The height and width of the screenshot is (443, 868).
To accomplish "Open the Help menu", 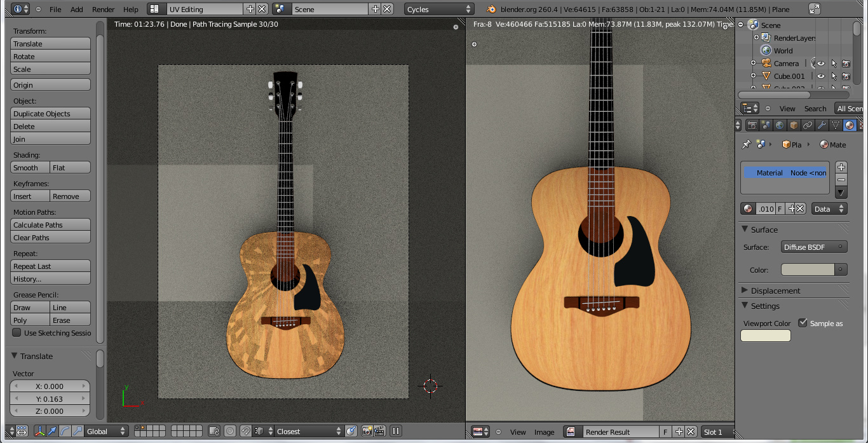I will pos(130,10).
